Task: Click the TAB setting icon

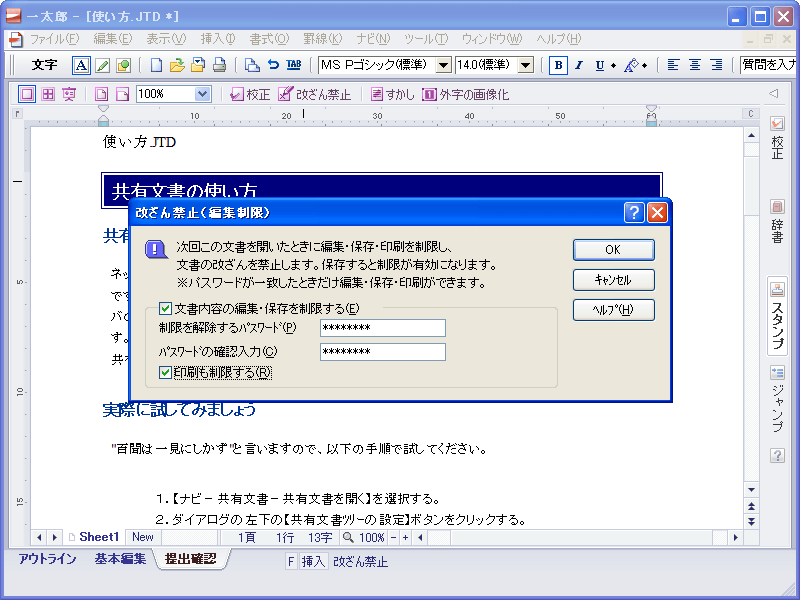Action: pyautogui.click(x=294, y=65)
